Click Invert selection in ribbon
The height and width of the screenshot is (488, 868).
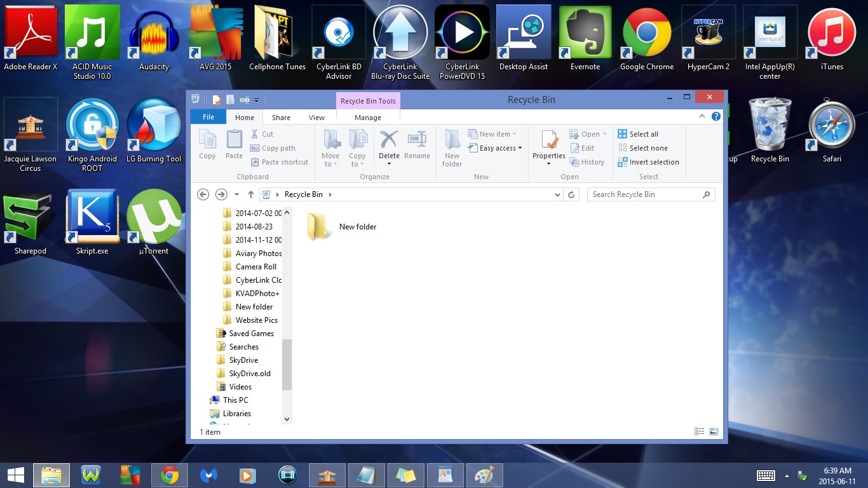(x=648, y=162)
